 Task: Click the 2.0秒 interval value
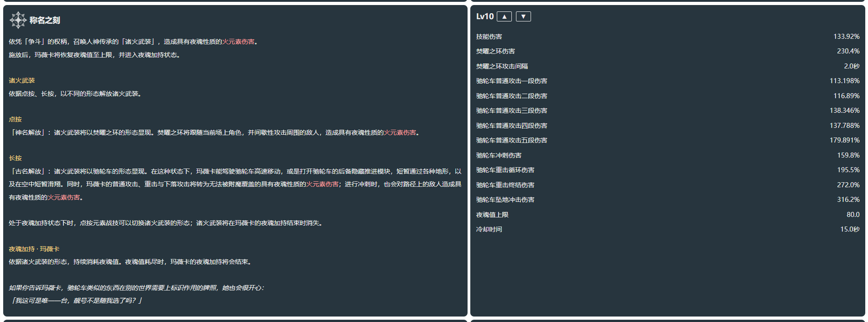click(x=852, y=66)
